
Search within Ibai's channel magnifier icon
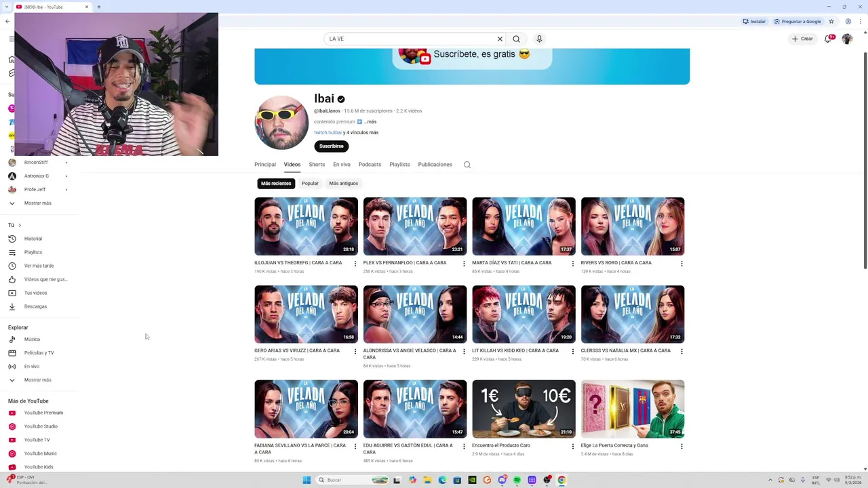(467, 165)
